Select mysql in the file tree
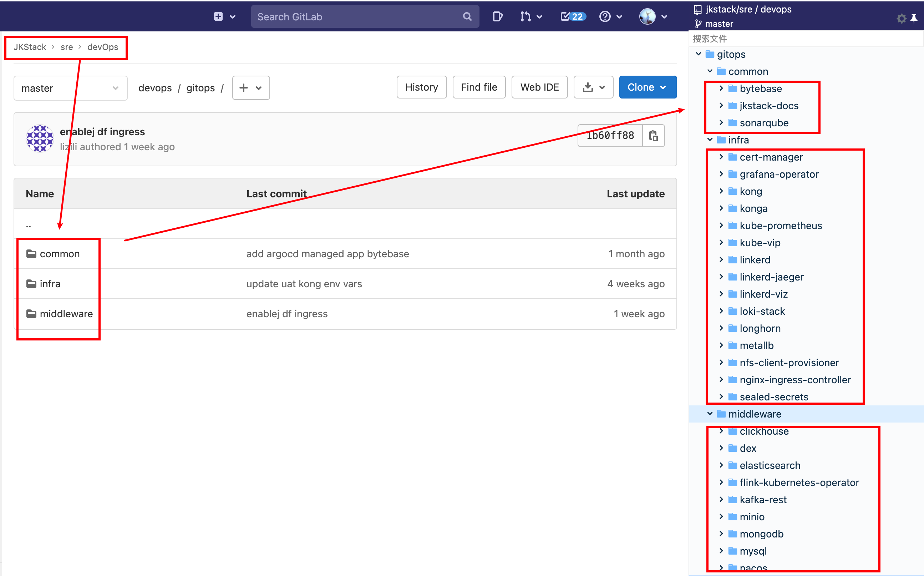The image size is (924, 576). tap(753, 551)
